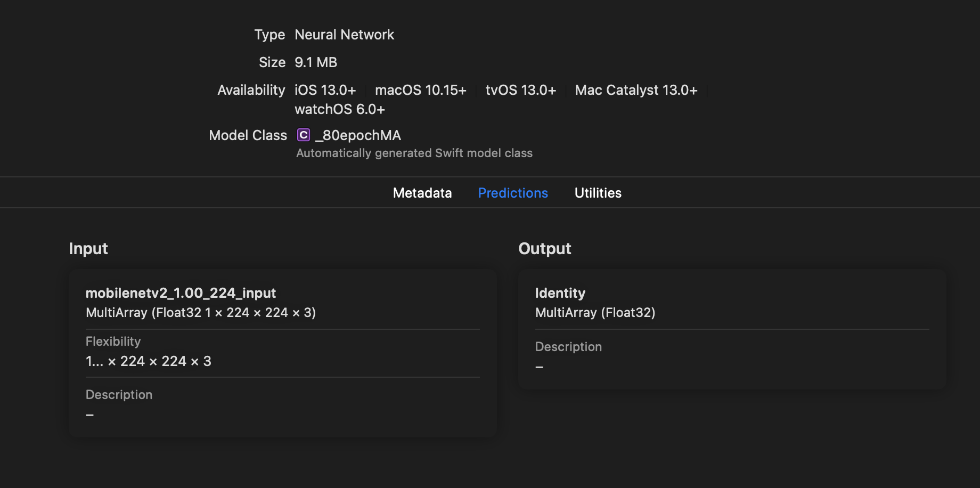980x488 pixels.
Task: Switch to the Metadata tab
Action: point(422,193)
